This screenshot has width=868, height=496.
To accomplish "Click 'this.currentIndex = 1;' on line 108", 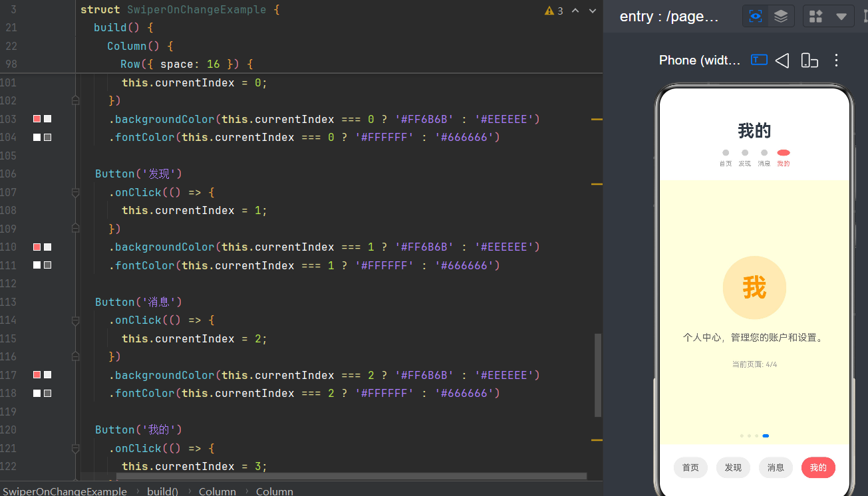I will tap(194, 210).
